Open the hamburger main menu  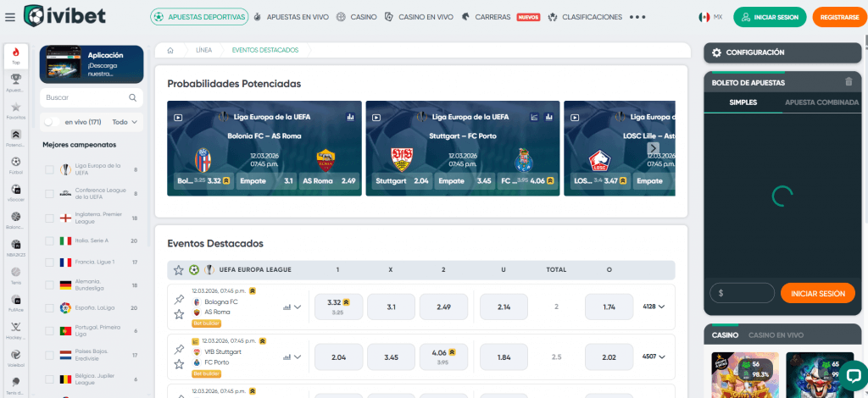point(10,17)
